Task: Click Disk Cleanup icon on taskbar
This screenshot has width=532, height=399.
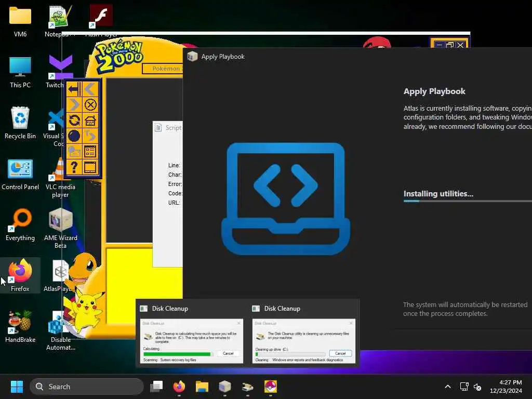Action: pos(248,387)
